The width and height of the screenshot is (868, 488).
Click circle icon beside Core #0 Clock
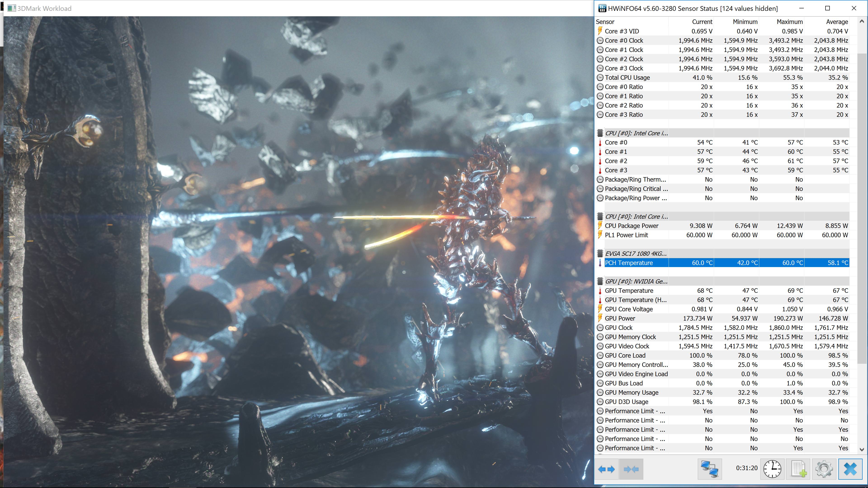(x=600, y=40)
